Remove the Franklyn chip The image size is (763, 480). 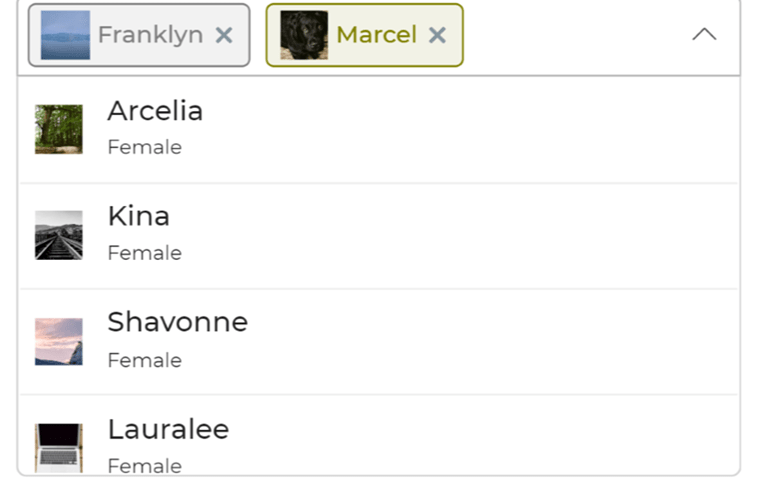(x=224, y=35)
